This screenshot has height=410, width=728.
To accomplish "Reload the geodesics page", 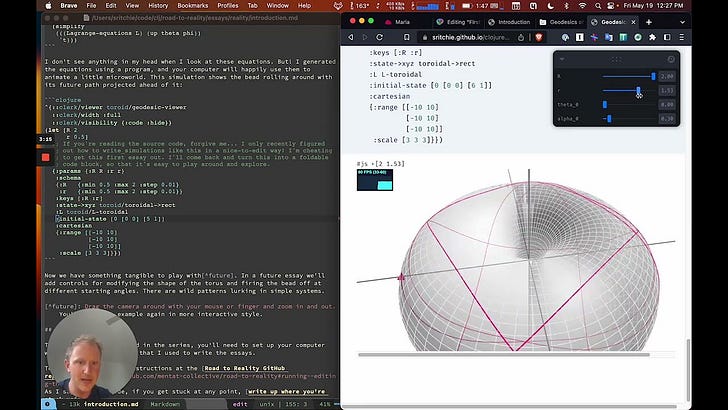I will coord(379,37).
